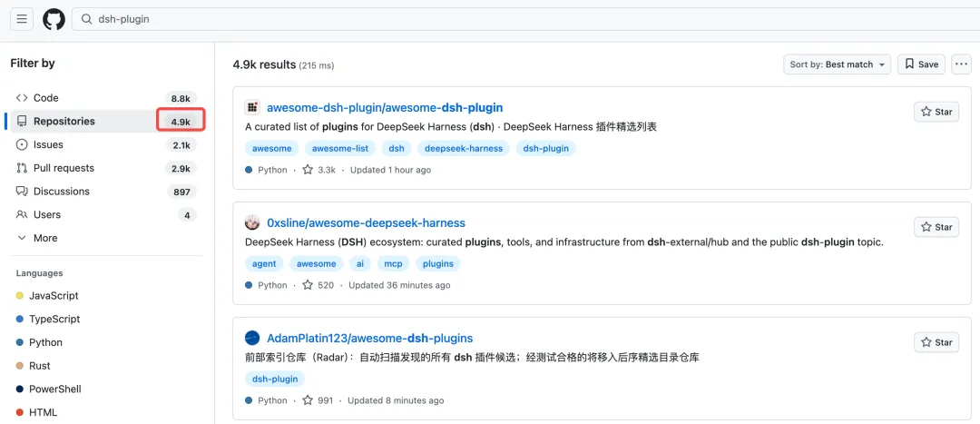Image resolution: width=980 pixels, height=424 pixels.
Task: Click the Repositories book icon
Action: coord(22,122)
